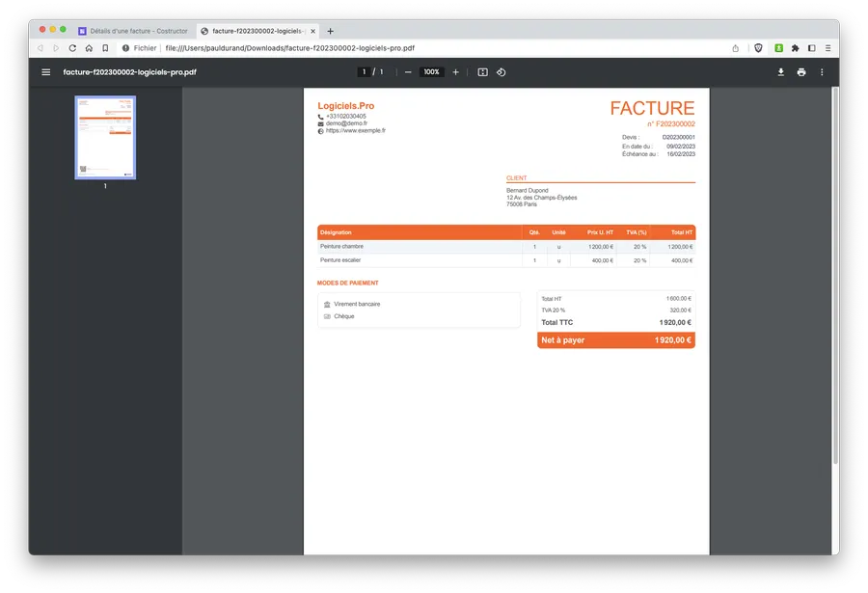
Task: Click the zoom in plus button
Action: 455,72
